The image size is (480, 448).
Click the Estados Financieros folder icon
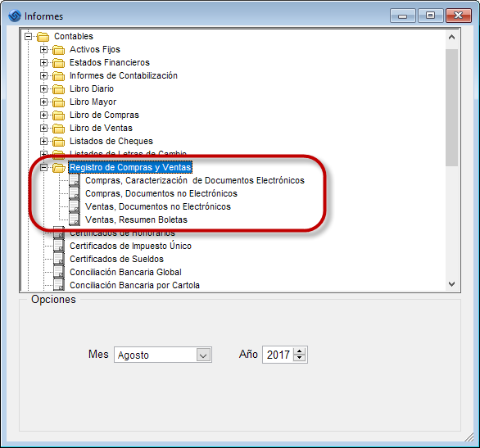click(x=58, y=63)
